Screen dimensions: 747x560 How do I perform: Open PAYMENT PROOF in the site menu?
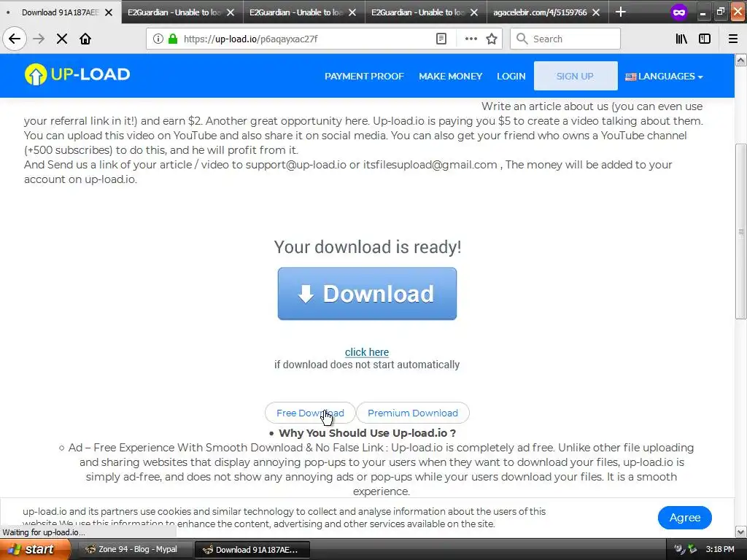[x=365, y=76]
